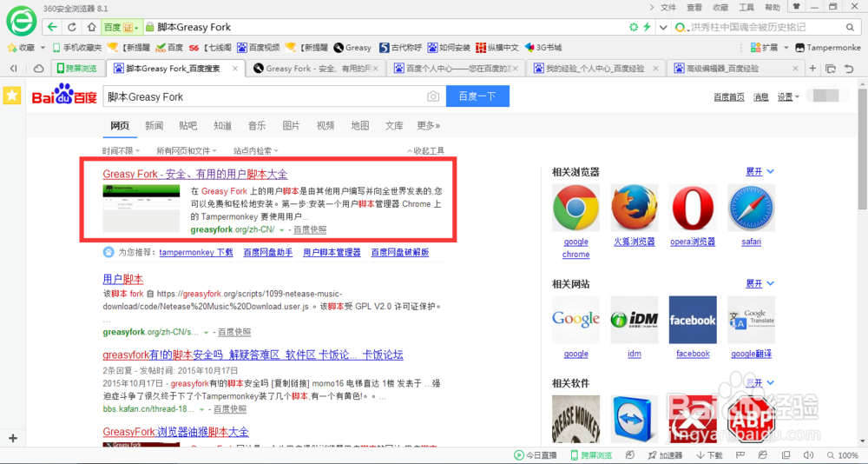Switch to Greasy Fork 安全、有用 tab
Viewport: 868px width, 464px height.
314,69
